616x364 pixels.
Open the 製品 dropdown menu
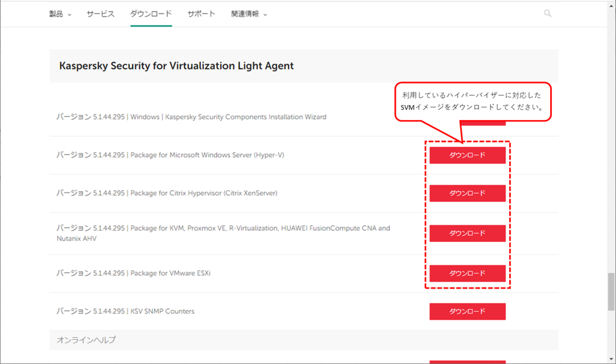[60, 14]
